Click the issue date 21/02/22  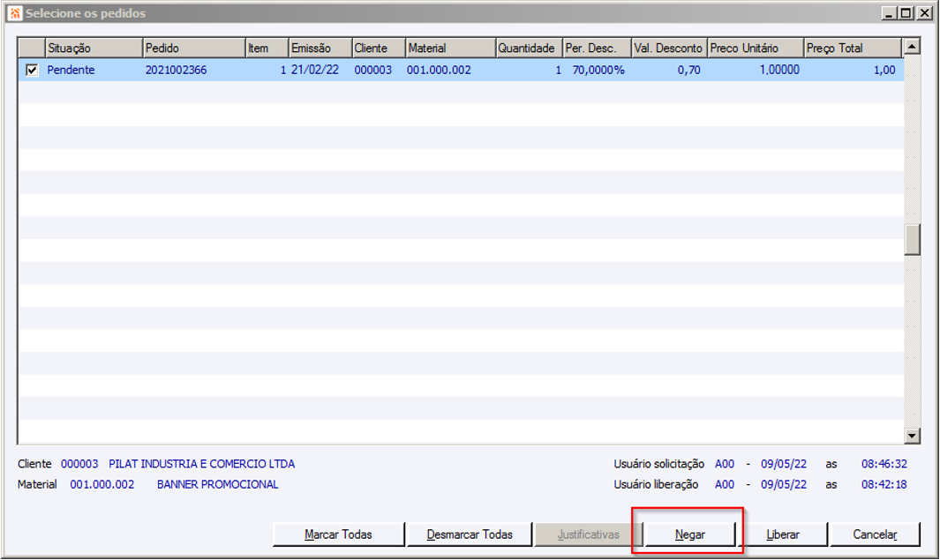[x=315, y=70]
